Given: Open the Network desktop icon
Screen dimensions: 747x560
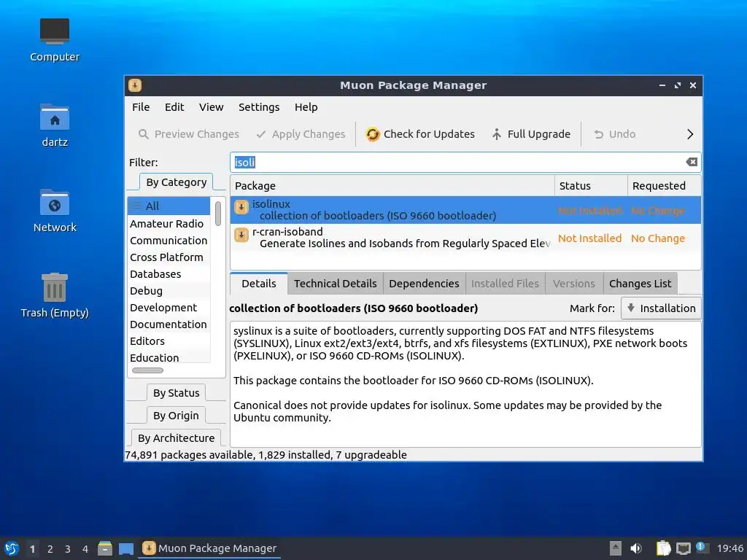Looking at the screenshot, I should [x=55, y=211].
